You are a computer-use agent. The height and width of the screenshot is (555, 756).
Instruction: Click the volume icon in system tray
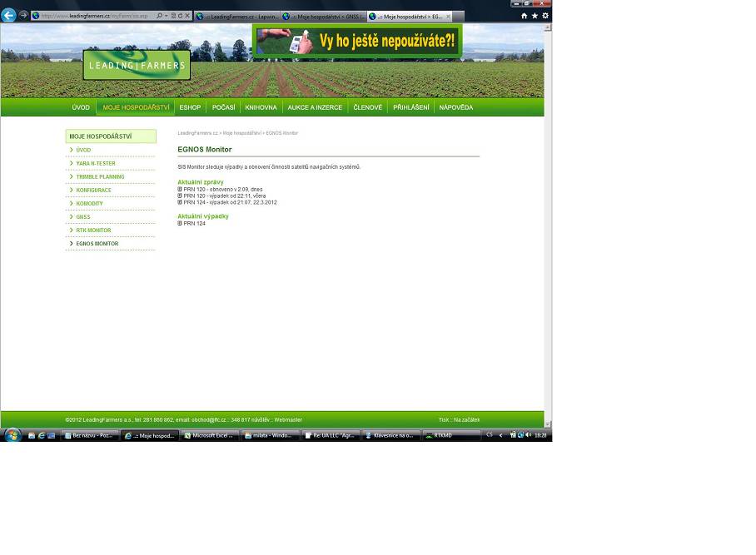click(529, 435)
